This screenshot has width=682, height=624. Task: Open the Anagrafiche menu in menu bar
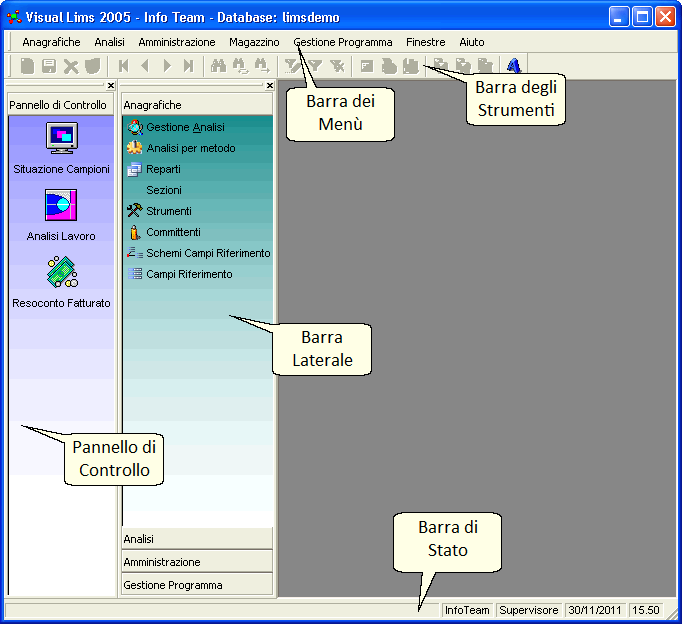pyautogui.click(x=51, y=43)
